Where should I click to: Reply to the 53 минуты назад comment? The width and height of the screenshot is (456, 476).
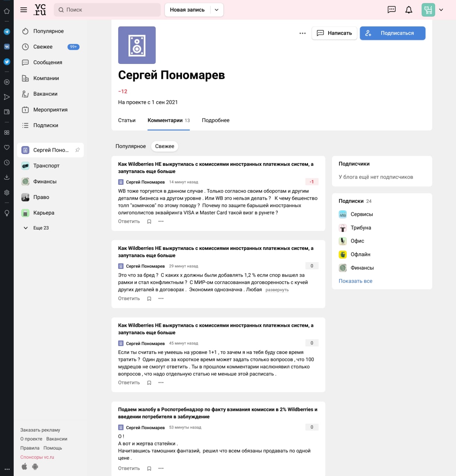(x=129, y=469)
